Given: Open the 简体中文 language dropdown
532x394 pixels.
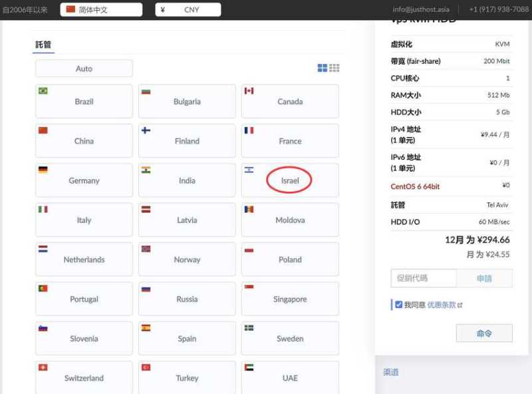Looking at the screenshot, I should 101,10.
